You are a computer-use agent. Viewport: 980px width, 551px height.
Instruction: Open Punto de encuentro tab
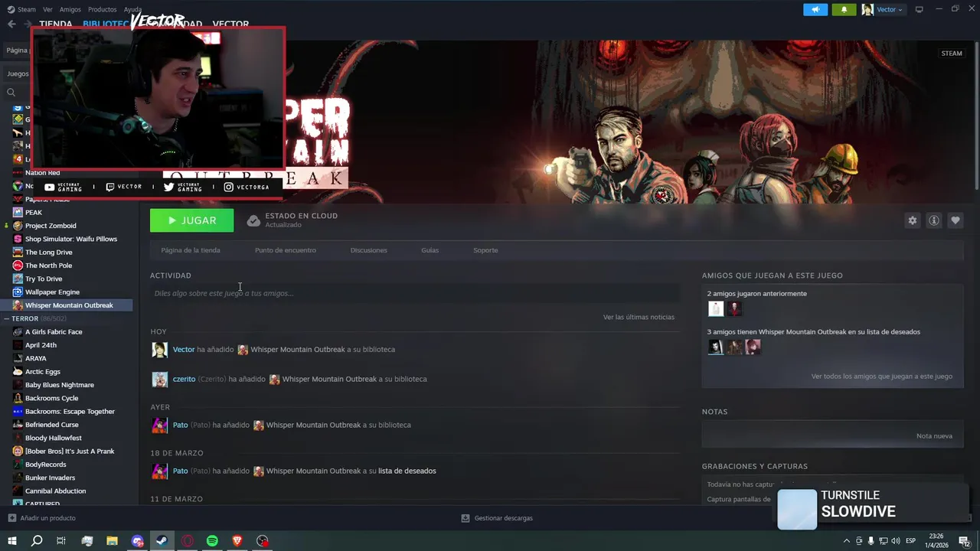pos(285,250)
